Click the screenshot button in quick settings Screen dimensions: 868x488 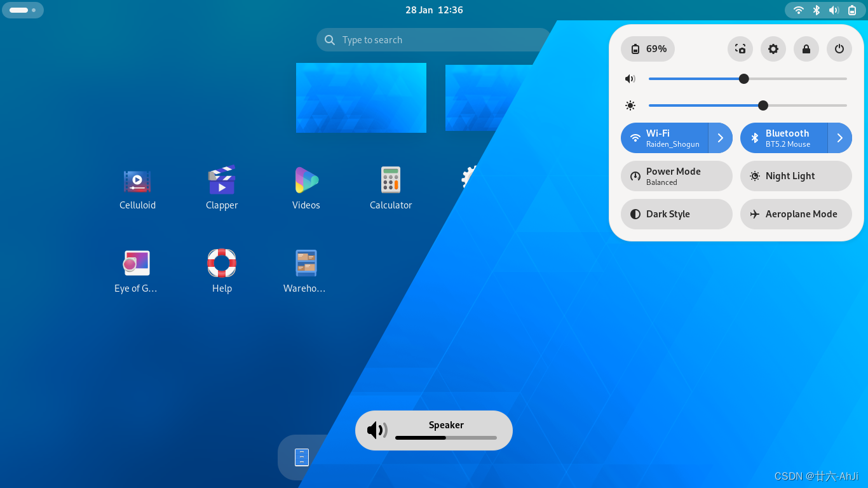tap(740, 49)
